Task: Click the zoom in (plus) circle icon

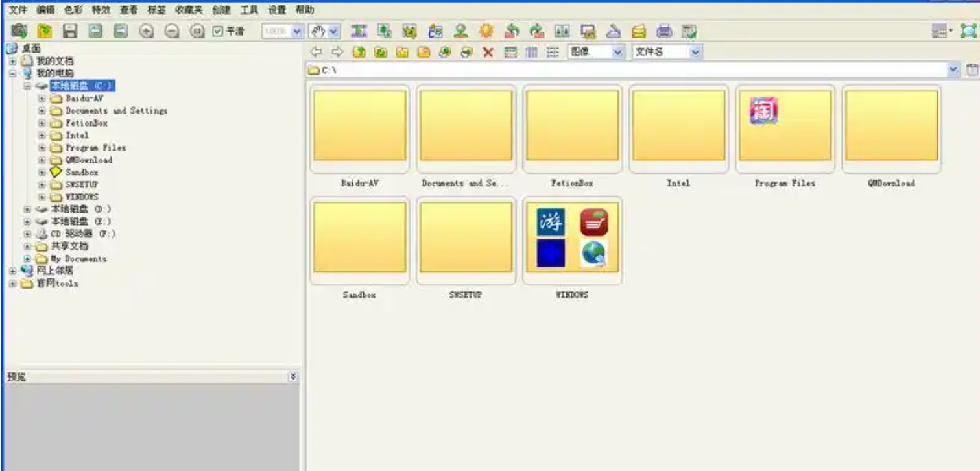Action: [147, 30]
